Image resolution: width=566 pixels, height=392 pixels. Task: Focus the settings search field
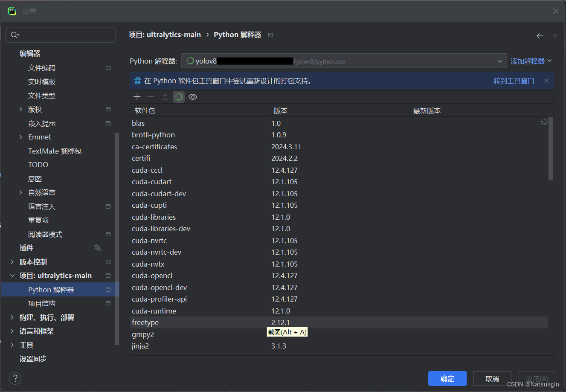pyautogui.click(x=61, y=35)
